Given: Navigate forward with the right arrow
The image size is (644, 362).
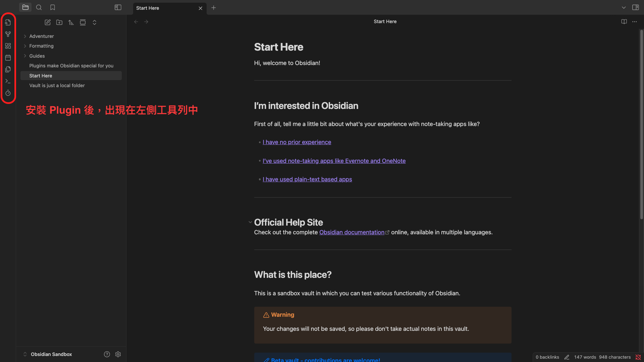Looking at the screenshot, I should pos(146,22).
